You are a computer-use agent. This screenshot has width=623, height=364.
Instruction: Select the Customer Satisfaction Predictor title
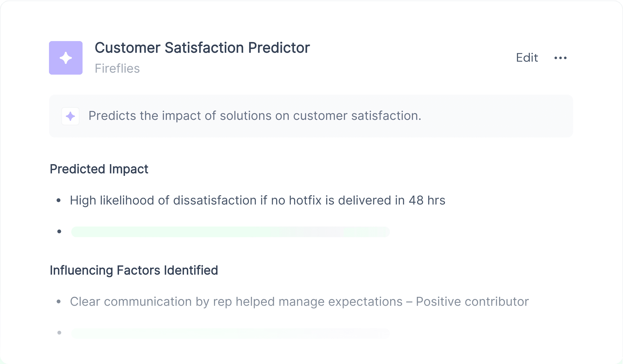click(202, 48)
